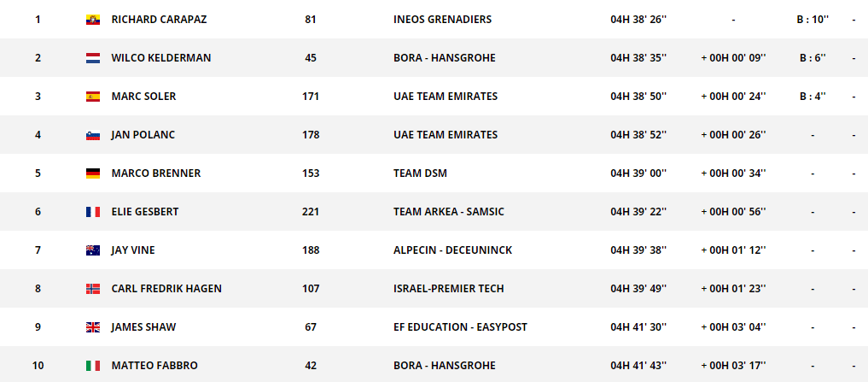Open the Jay Vine rider entry
This screenshot has height=382, width=868.
point(133,250)
